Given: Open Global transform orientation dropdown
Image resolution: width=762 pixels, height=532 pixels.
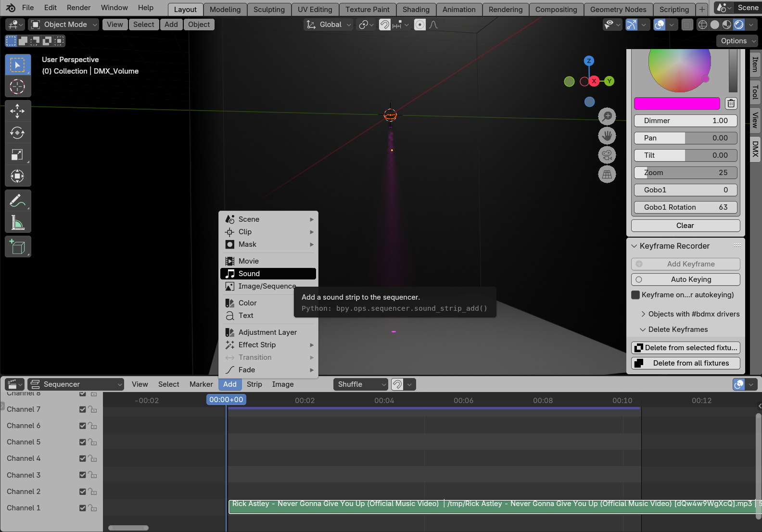Looking at the screenshot, I should 329,25.
